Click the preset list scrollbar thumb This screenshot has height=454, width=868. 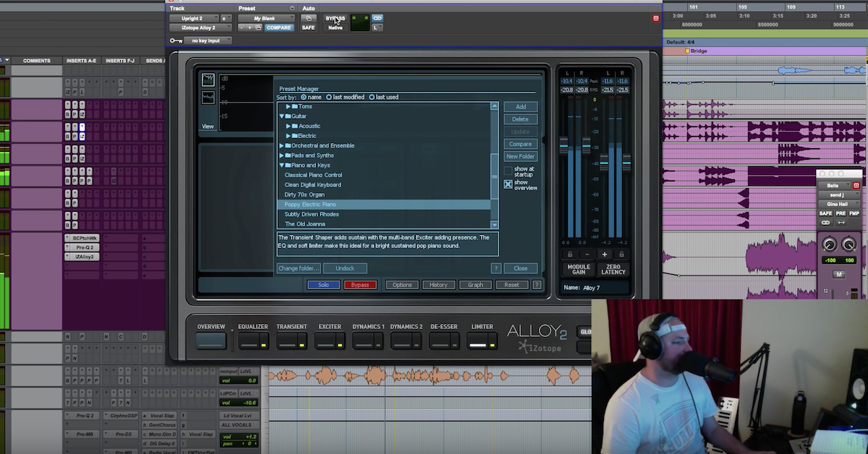pos(495,176)
